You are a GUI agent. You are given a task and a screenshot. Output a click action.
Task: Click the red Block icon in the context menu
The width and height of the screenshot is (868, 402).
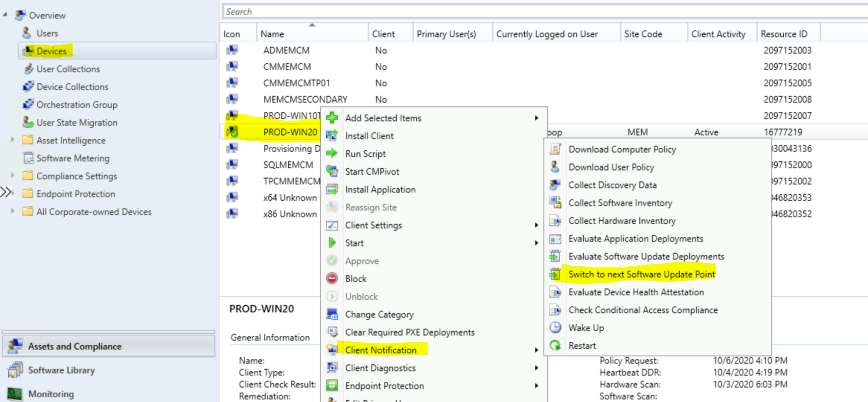(332, 278)
